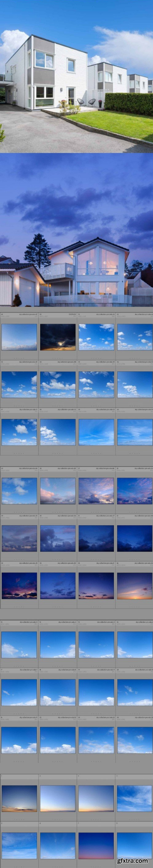The image size is (153, 868).
Task: Select sky thumbnail in cell 20
Action: click(x=135, y=692)
